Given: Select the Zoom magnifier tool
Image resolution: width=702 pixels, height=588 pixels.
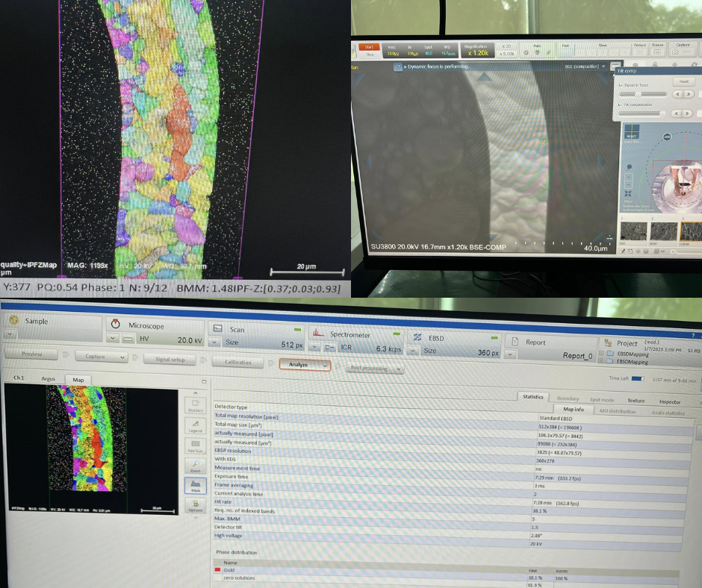Looking at the screenshot, I should pyautogui.click(x=195, y=466).
